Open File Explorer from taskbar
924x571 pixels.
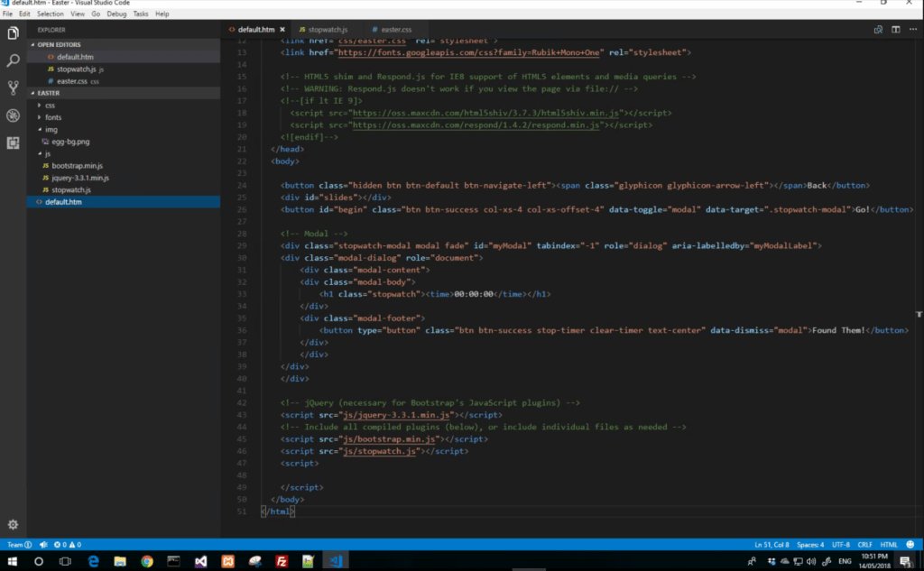point(120,561)
